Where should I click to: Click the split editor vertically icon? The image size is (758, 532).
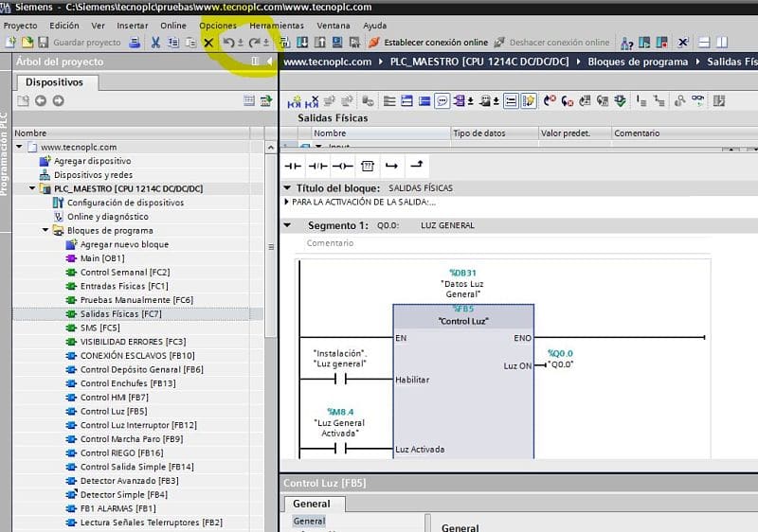(x=722, y=43)
